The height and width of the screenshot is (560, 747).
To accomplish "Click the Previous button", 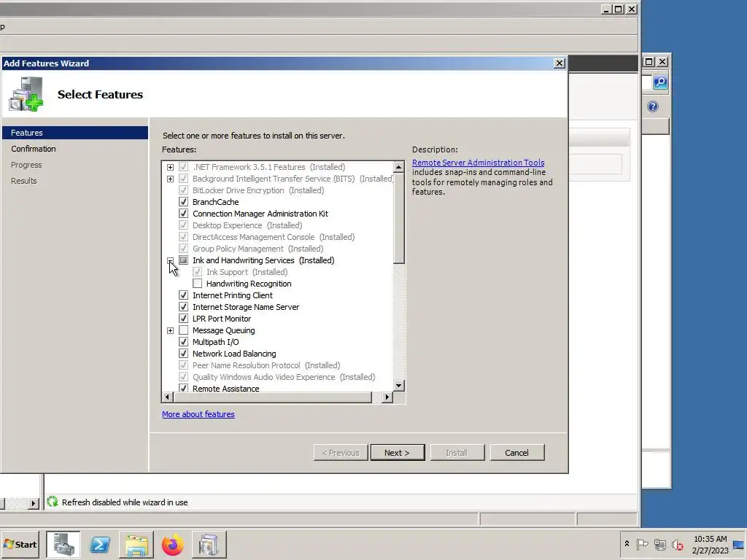I will pyautogui.click(x=341, y=452).
